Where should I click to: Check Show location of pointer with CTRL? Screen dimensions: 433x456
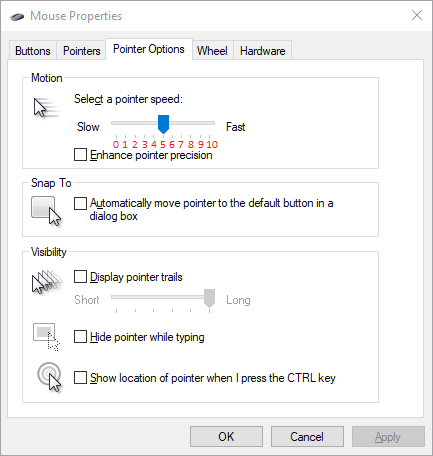point(80,378)
